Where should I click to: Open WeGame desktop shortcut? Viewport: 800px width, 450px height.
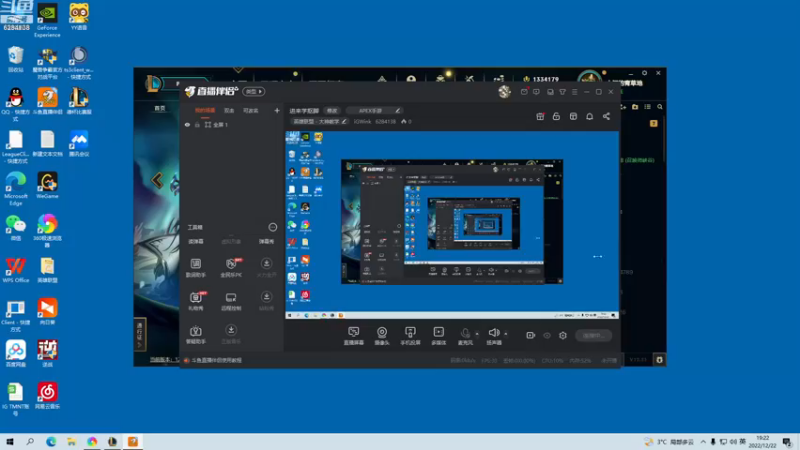coord(47,185)
